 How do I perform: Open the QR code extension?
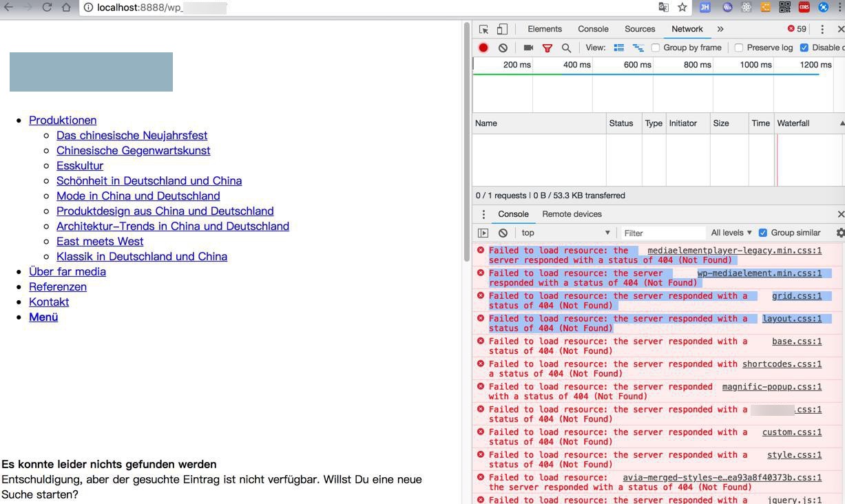(x=784, y=7)
